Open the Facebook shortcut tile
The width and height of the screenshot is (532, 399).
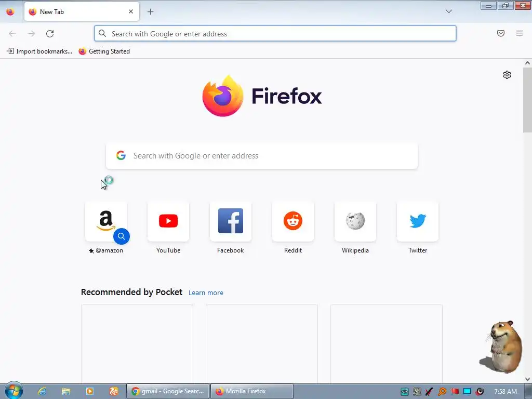pos(231,221)
